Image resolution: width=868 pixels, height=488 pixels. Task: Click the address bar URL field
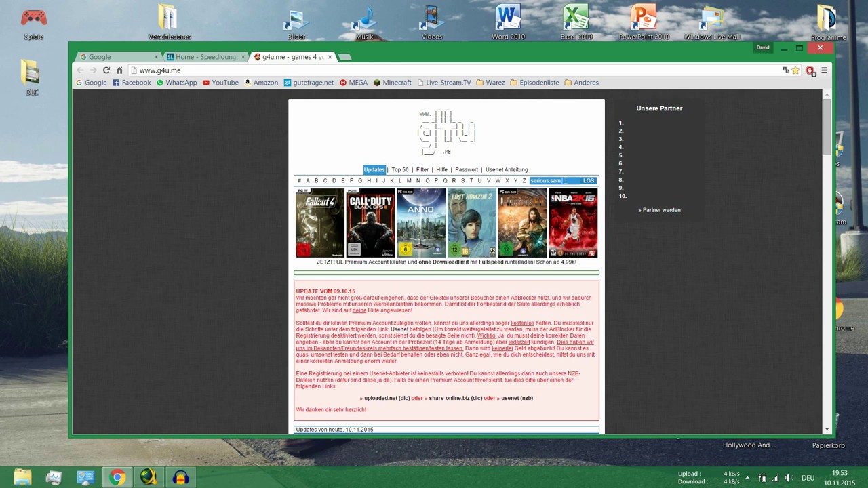point(454,70)
